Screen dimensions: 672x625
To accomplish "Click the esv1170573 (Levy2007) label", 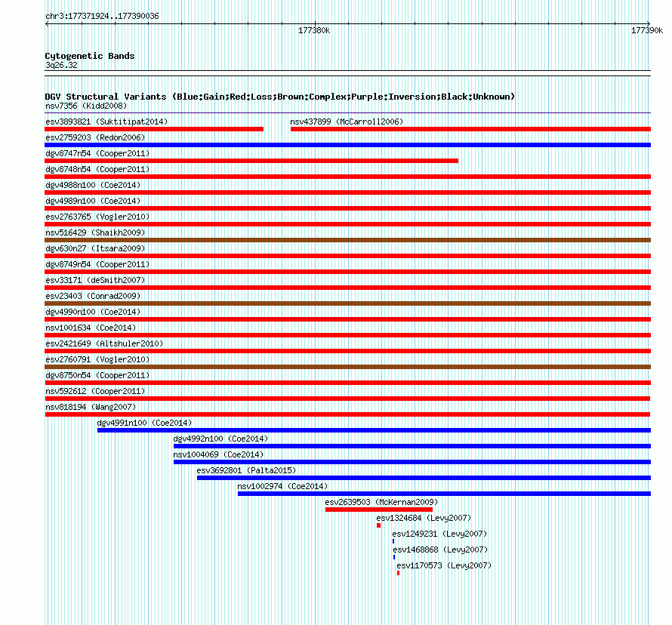I will pos(444,565).
